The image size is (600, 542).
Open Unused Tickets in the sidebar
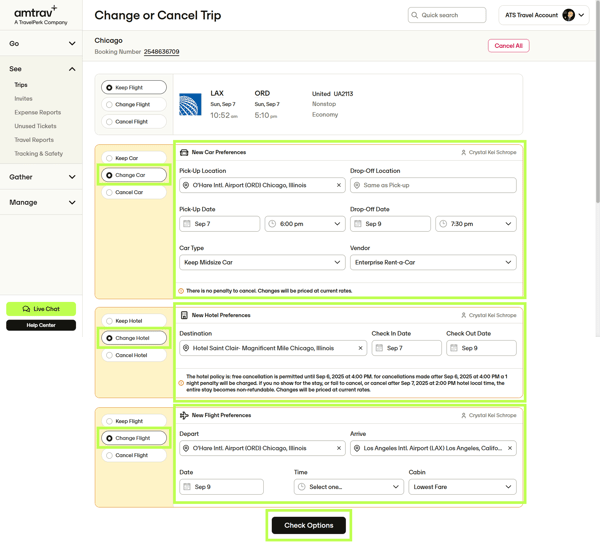(35, 126)
